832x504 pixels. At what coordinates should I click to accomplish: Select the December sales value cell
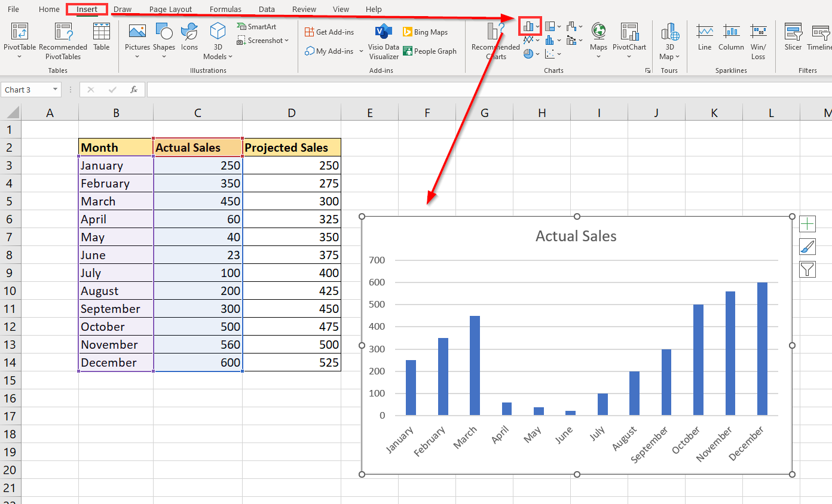tap(197, 362)
